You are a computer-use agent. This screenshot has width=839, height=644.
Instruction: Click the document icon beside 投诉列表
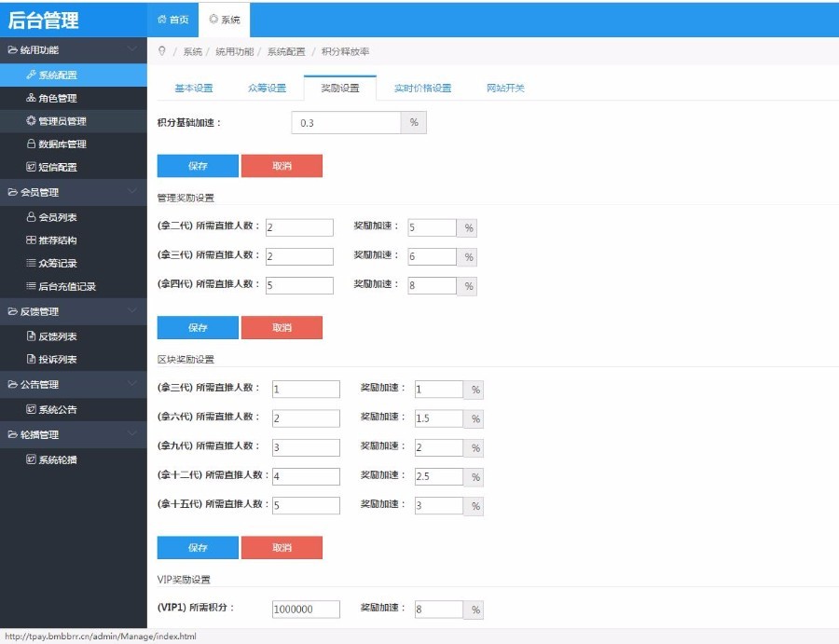click(31, 360)
